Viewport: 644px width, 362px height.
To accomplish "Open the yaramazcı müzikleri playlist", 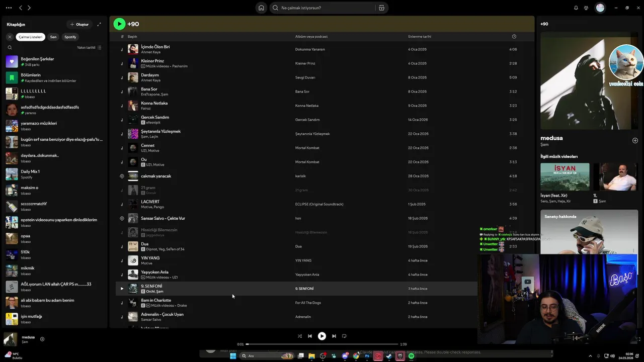I will point(54,126).
